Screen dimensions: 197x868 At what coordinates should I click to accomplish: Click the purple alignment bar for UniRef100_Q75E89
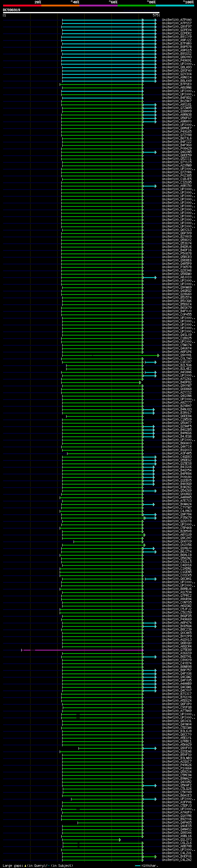[82, 650]
